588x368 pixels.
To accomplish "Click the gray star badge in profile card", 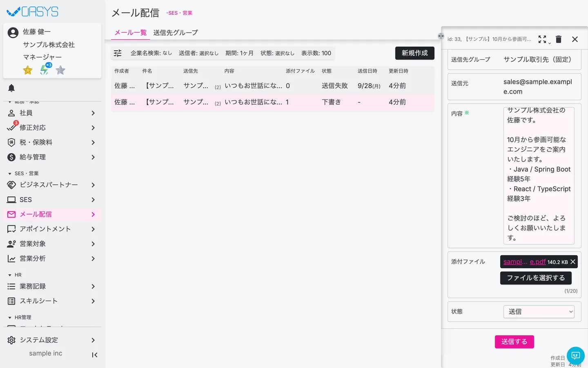I will (60, 70).
